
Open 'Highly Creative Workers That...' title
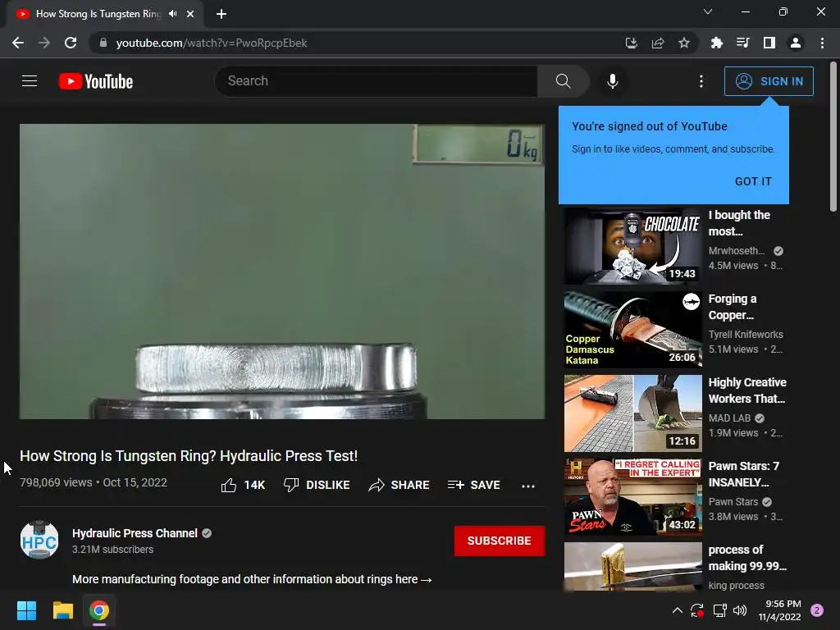pos(747,390)
